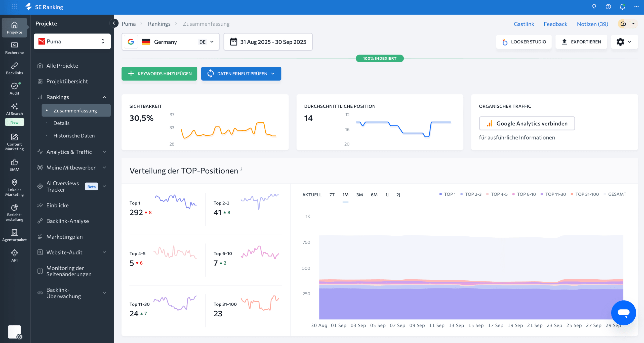Image resolution: width=644 pixels, height=343 pixels.
Task: Open the date range picker field
Action: click(268, 42)
